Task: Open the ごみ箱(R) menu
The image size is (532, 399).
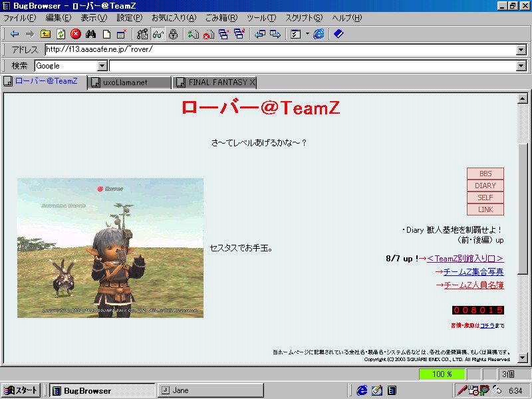Action: tap(221, 18)
